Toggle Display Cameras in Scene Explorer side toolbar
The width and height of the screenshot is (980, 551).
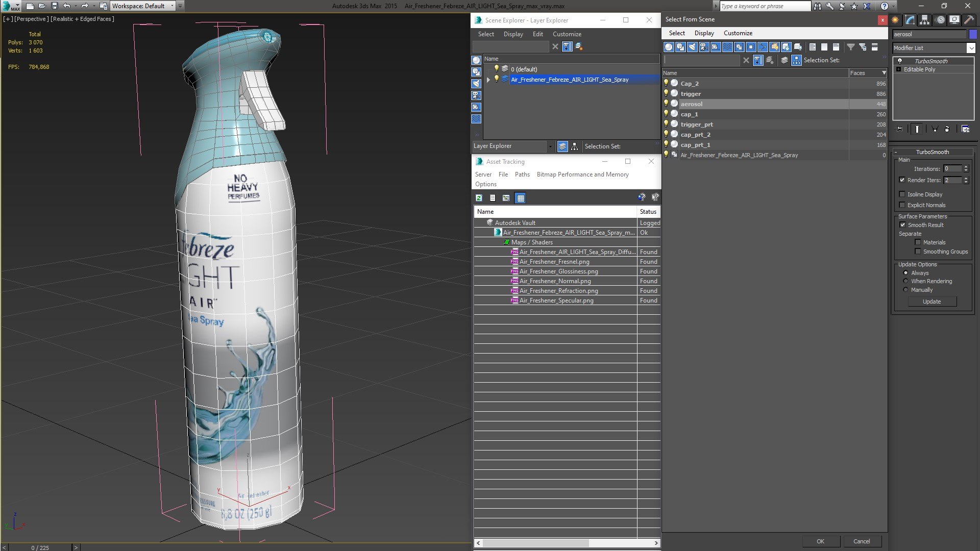point(476,95)
